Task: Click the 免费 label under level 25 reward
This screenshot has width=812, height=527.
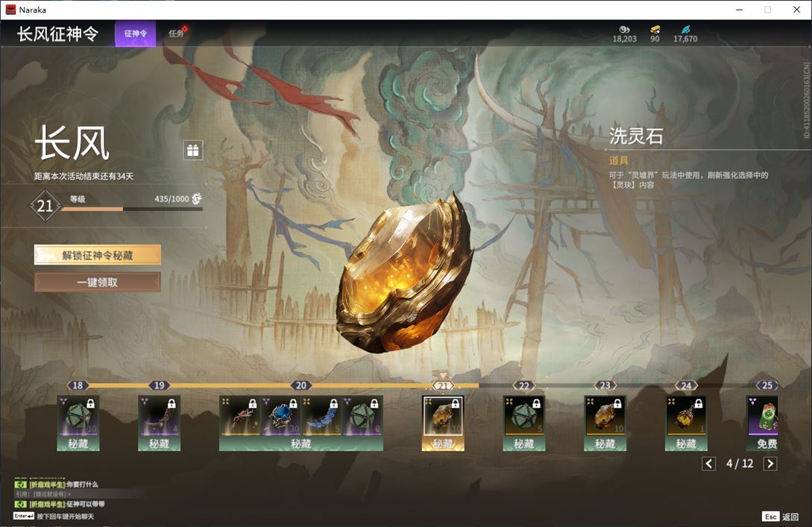Action: pos(767,444)
